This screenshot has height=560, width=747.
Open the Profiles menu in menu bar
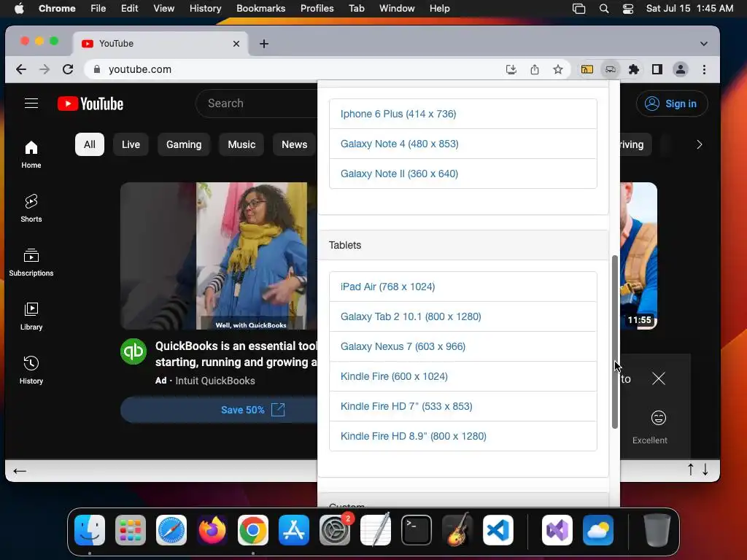coord(317,9)
